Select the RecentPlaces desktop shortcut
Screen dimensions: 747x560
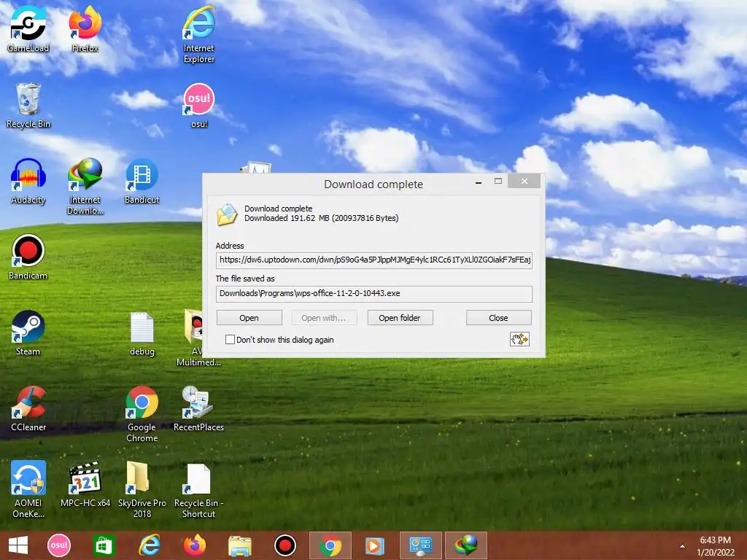pyautogui.click(x=198, y=408)
